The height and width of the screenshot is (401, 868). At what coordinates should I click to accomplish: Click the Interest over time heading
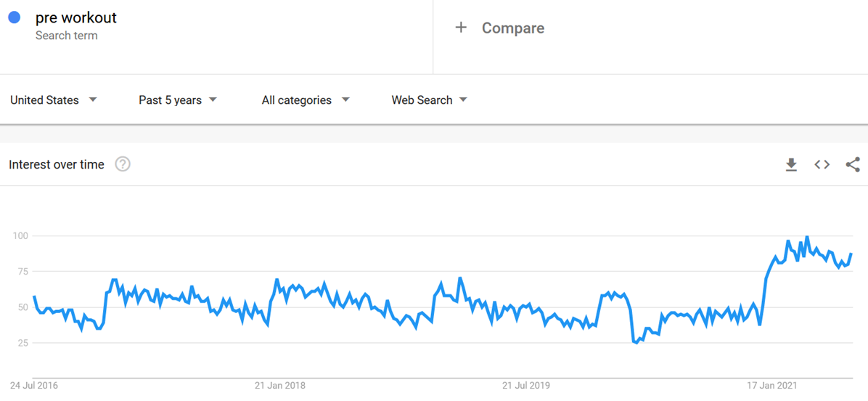pyautogui.click(x=57, y=165)
